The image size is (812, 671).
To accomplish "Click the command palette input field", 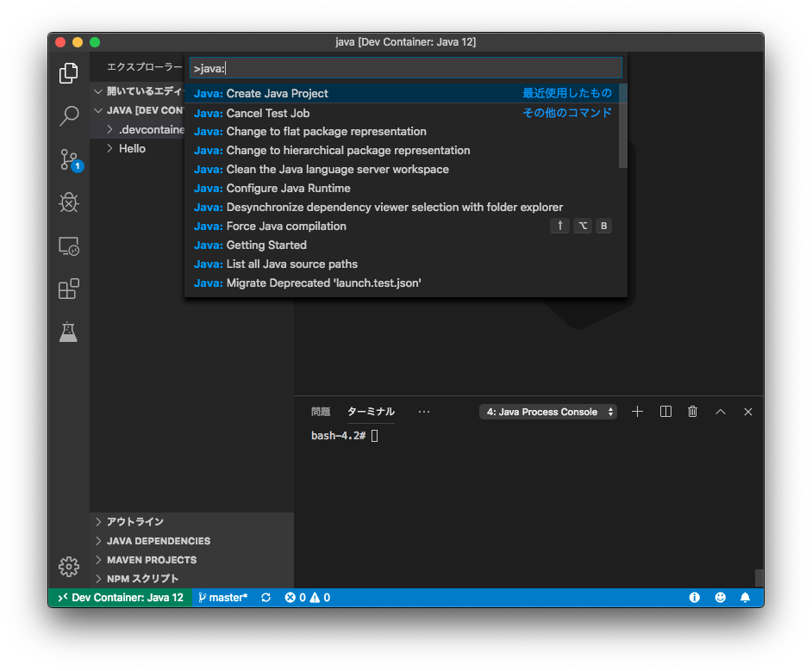I will click(x=405, y=68).
